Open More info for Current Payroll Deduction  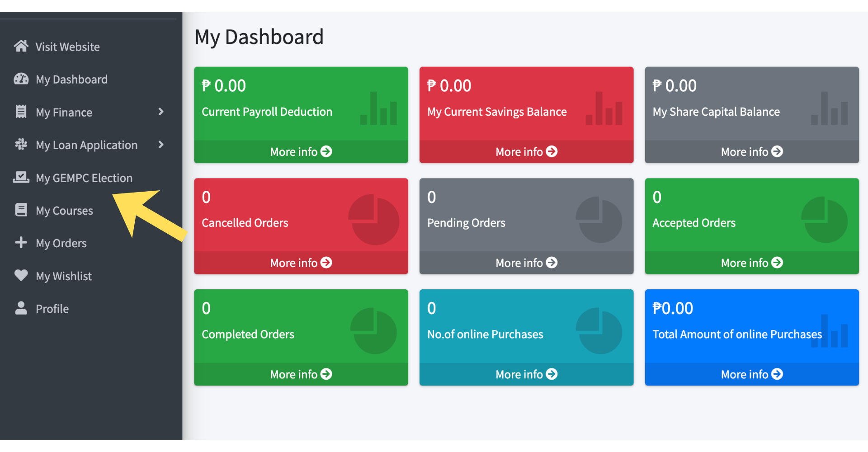[x=301, y=152]
